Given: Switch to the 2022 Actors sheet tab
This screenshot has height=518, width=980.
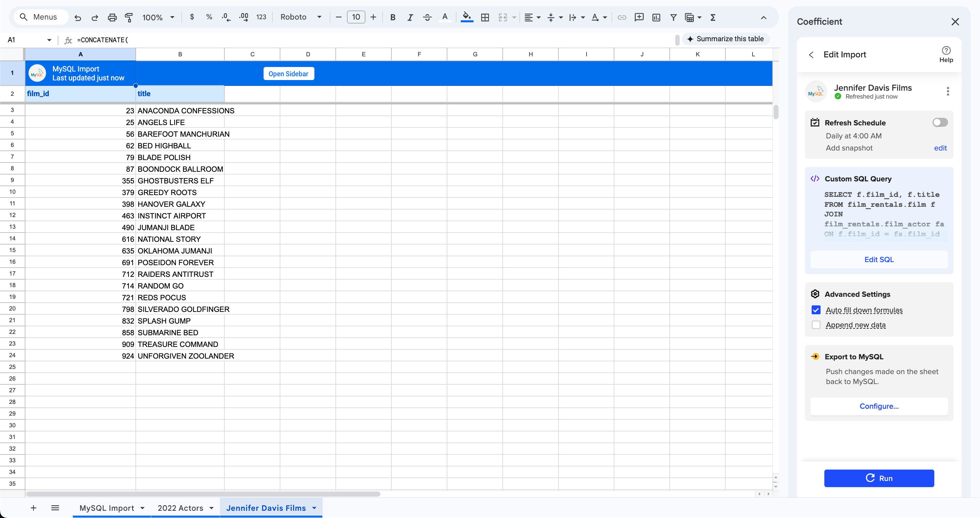Looking at the screenshot, I should (x=180, y=508).
